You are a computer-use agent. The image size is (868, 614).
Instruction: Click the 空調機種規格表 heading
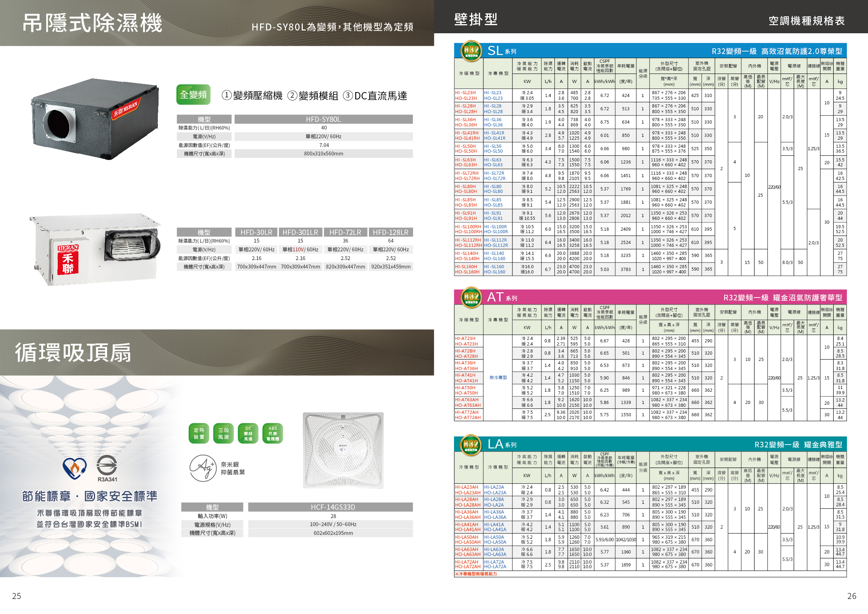coord(806,20)
